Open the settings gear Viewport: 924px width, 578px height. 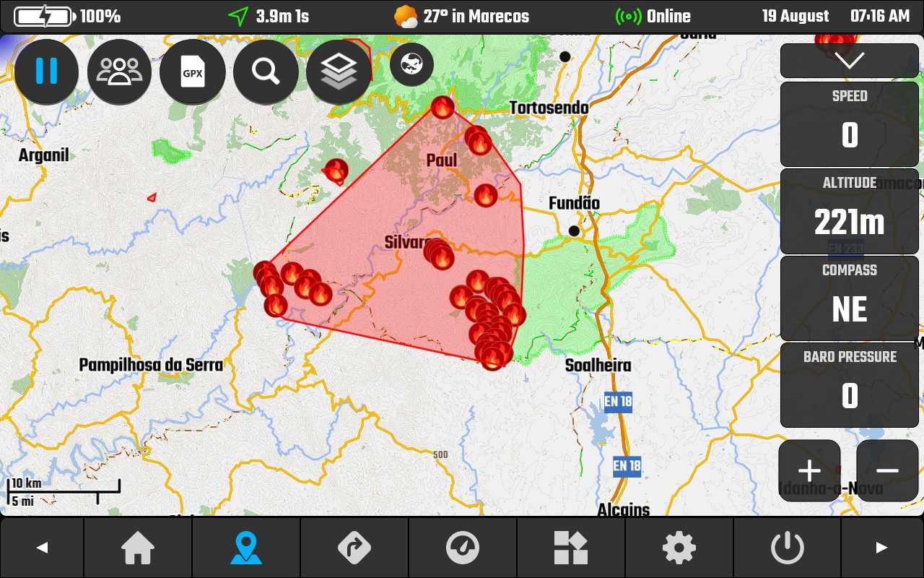(x=679, y=548)
